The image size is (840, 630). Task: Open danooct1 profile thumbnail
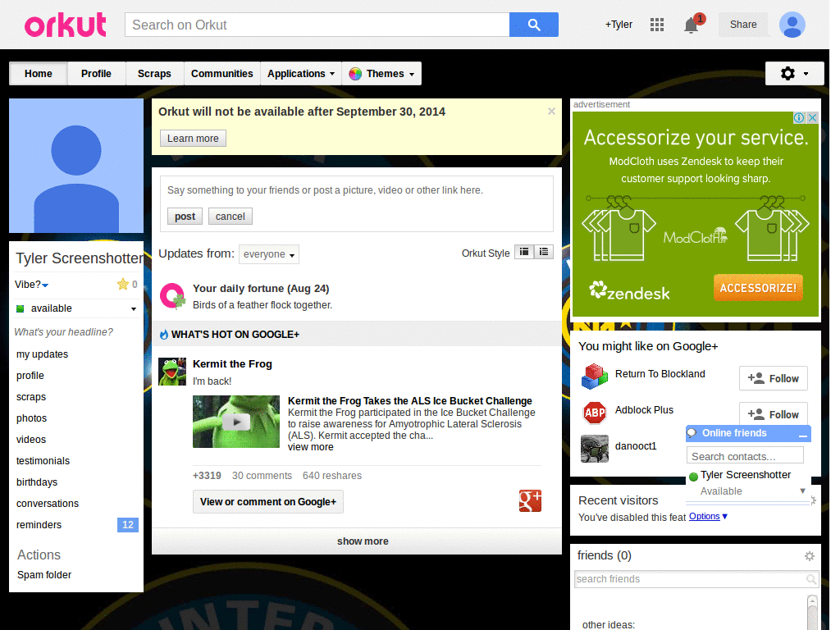click(595, 449)
